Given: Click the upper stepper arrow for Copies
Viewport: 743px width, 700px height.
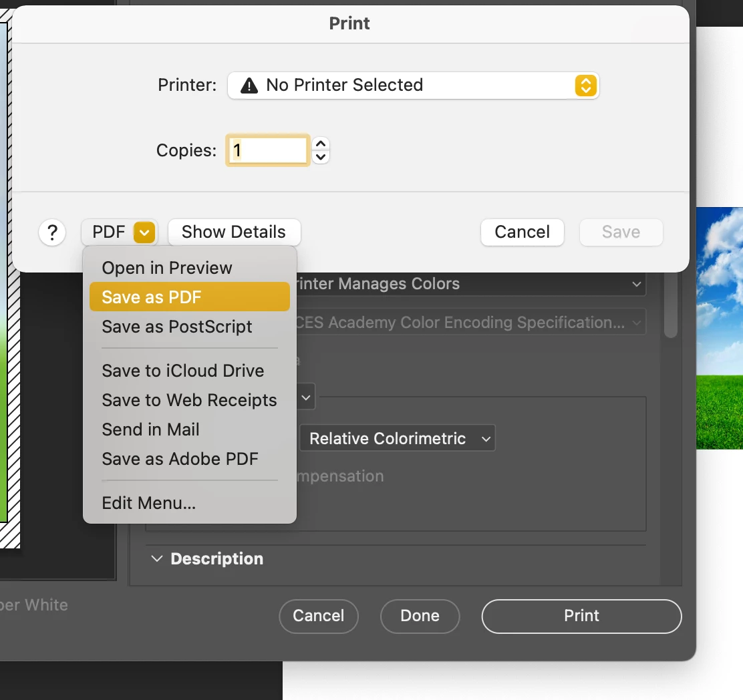Looking at the screenshot, I should click(320, 144).
